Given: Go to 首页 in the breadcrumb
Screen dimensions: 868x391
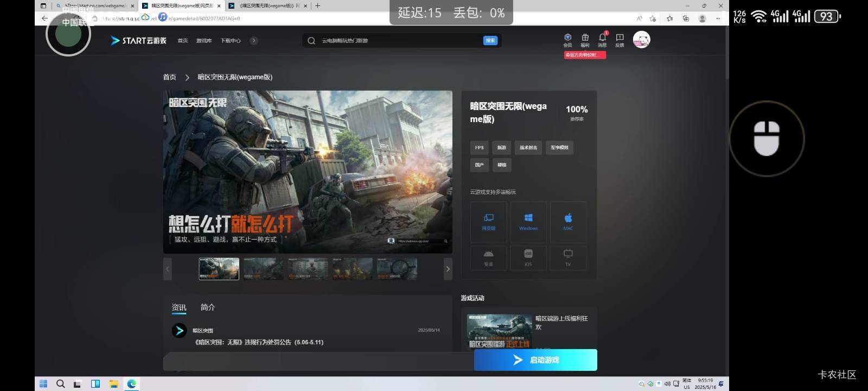Looking at the screenshot, I should 170,77.
